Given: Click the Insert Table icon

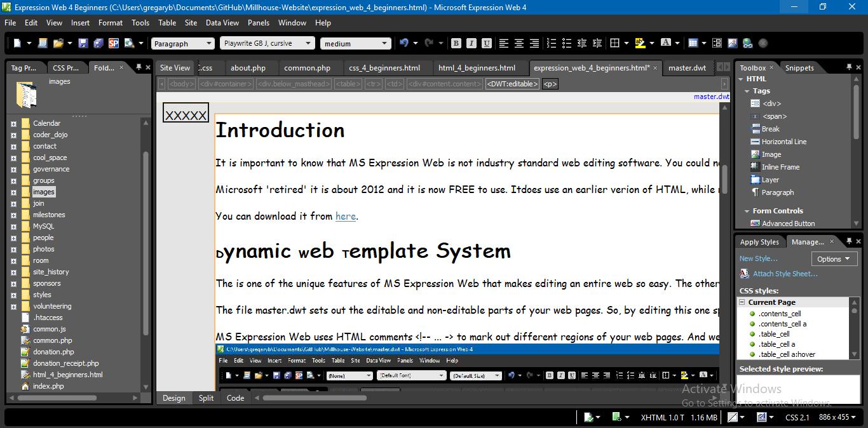Looking at the screenshot, I should click(693, 43).
